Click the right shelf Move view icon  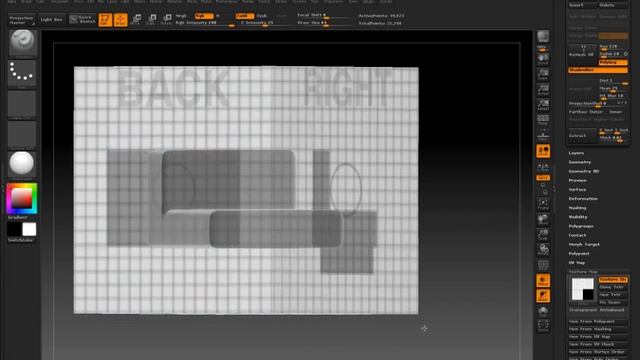pos(543,220)
